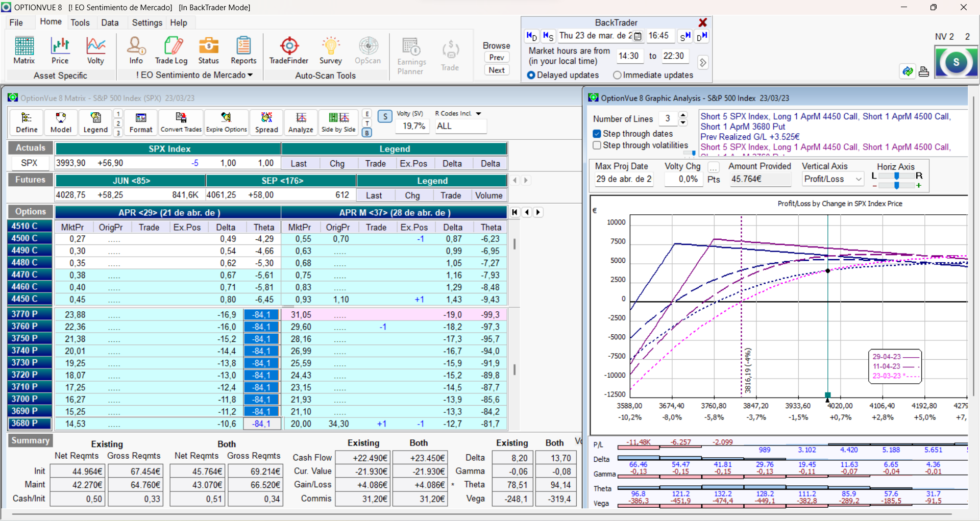Increase Number of Lines with up arrow

(x=683, y=115)
